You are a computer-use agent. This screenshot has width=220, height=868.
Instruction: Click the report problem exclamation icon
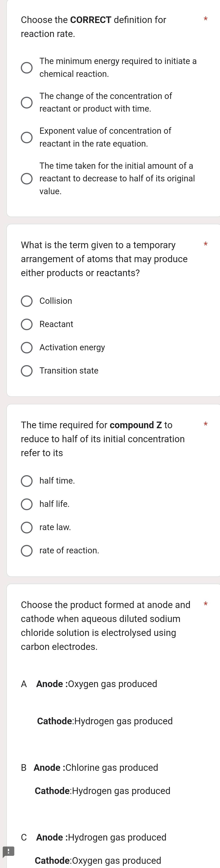(8, 851)
